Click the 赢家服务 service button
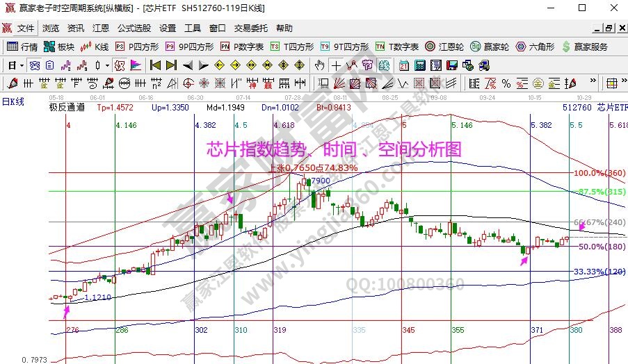628x364 pixels. click(x=585, y=47)
